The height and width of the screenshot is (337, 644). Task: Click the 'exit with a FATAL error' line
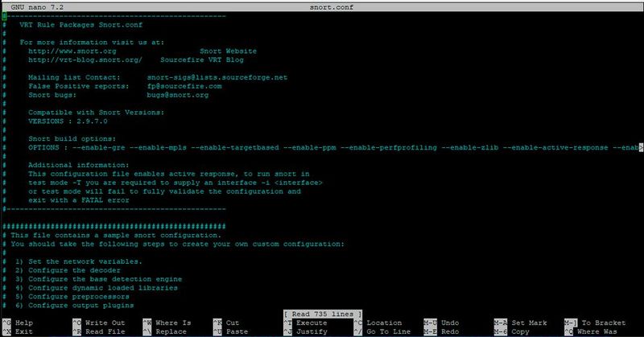click(x=78, y=200)
